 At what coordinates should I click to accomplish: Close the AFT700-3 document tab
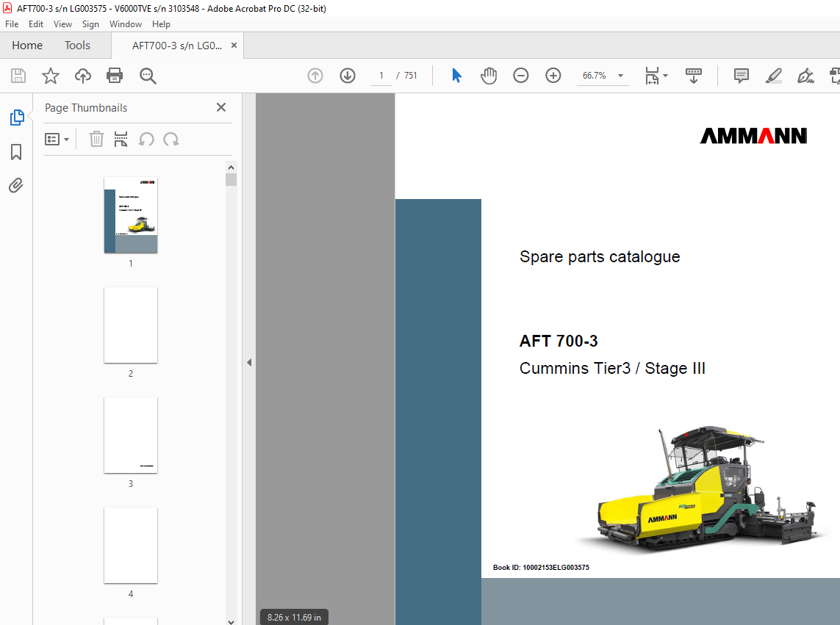[234, 46]
